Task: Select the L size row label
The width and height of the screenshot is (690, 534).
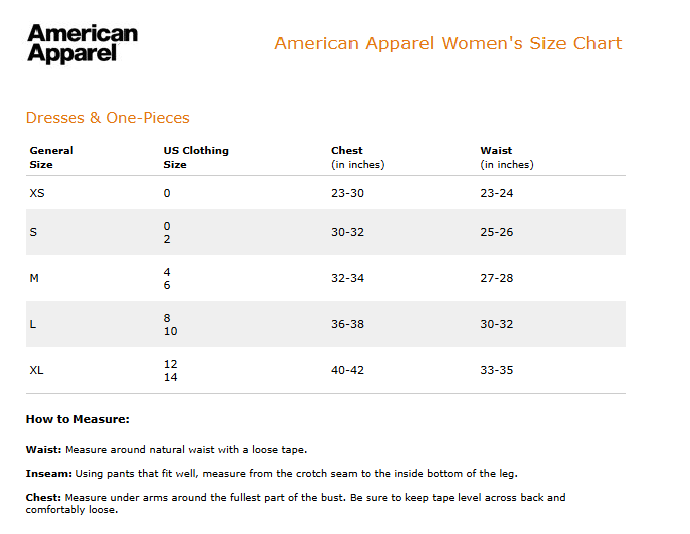Action: point(33,324)
